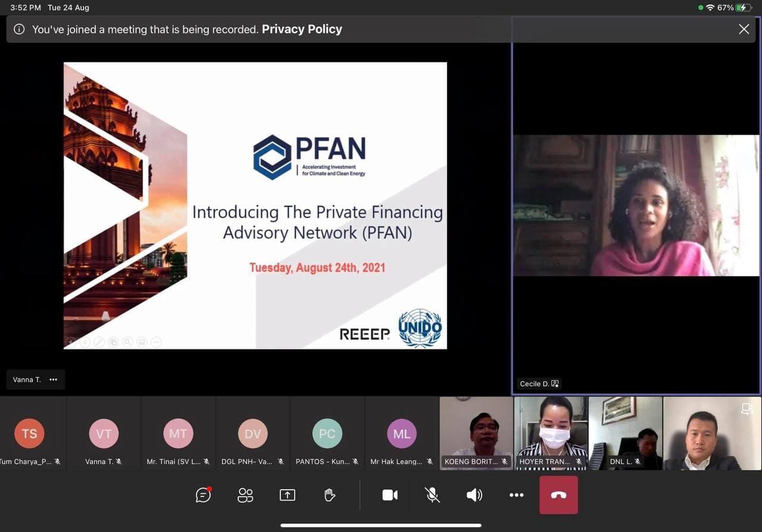This screenshot has height=532, width=762.
Task: Show the participants list
Action: click(x=245, y=495)
